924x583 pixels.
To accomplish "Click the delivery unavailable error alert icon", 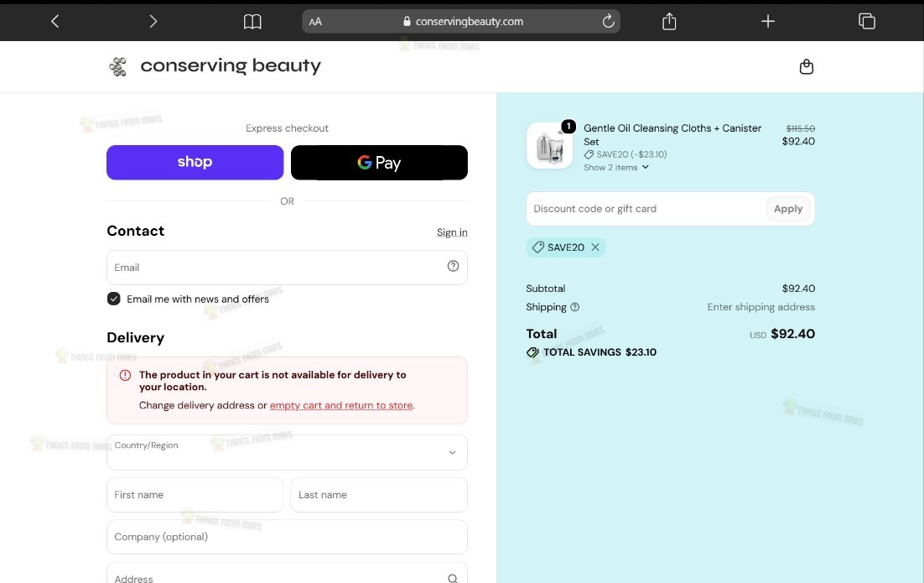I will [125, 375].
